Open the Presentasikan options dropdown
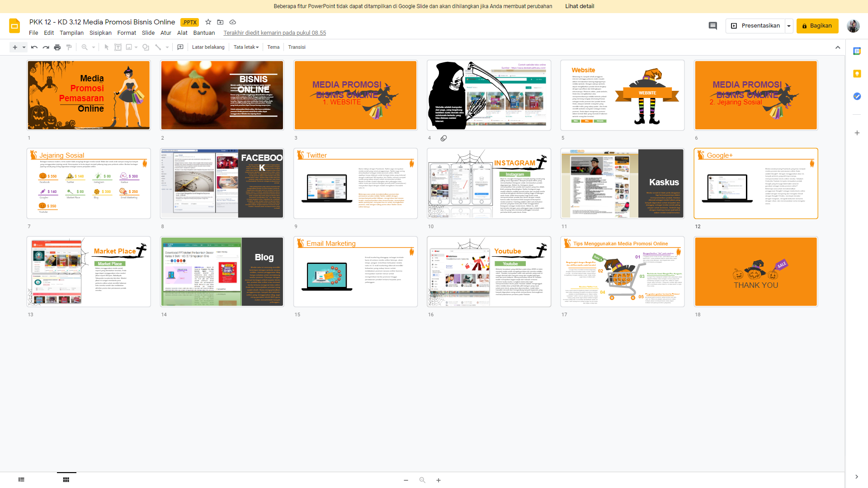The image size is (868, 488). click(788, 26)
